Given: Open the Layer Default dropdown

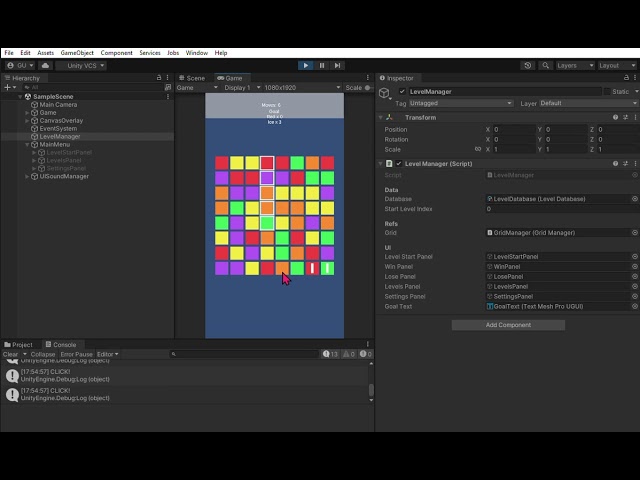Looking at the screenshot, I should tap(589, 103).
